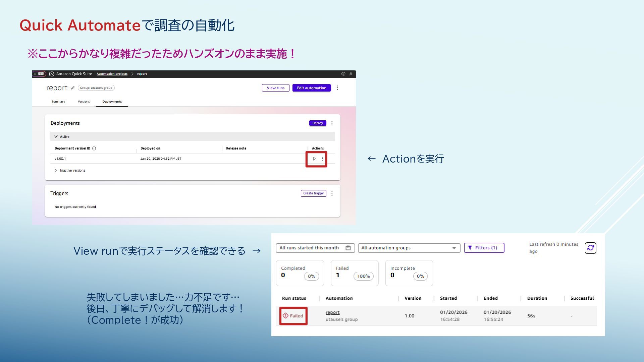Screen dimensions: 644x362
Task: Click the Deployment version ID info icon
Action: click(x=94, y=148)
